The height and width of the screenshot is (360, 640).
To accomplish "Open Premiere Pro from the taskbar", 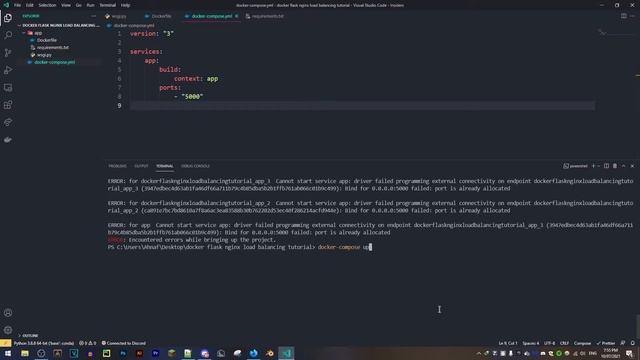I will pos(156,353).
